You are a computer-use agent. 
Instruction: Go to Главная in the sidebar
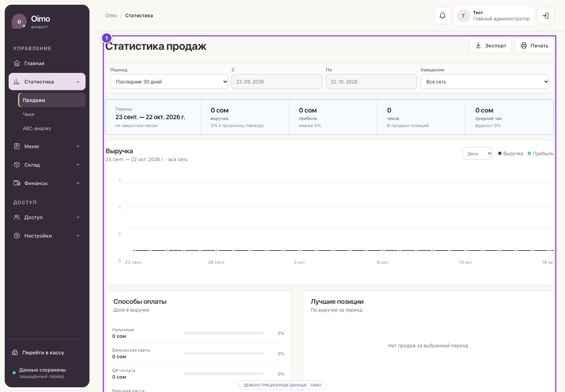coord(47,63)
